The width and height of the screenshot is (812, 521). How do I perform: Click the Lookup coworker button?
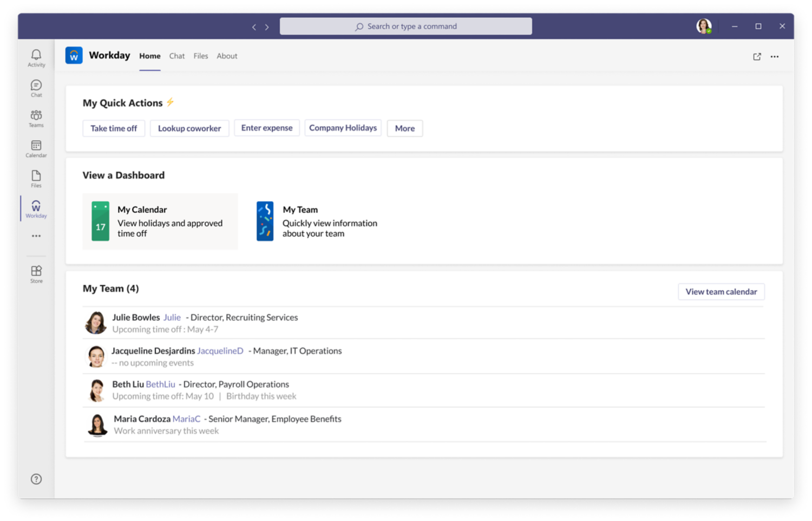point(189,128)
